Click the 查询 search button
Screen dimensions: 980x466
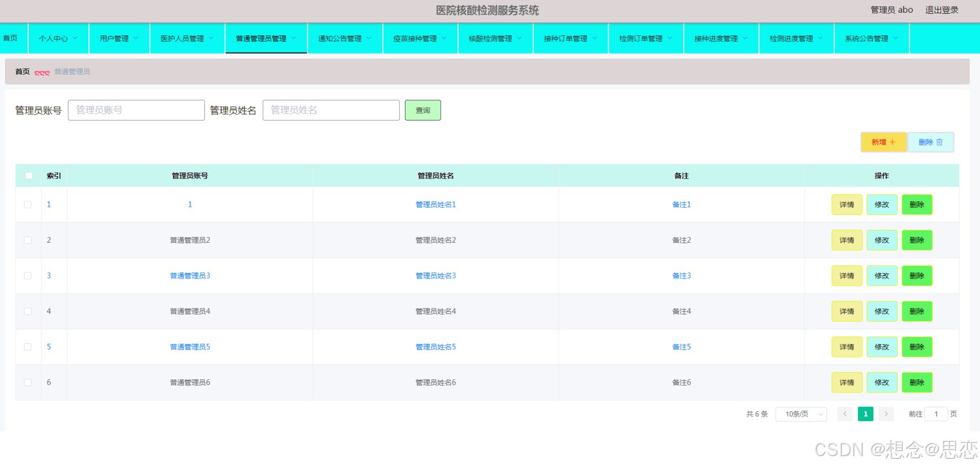point(423,110)
